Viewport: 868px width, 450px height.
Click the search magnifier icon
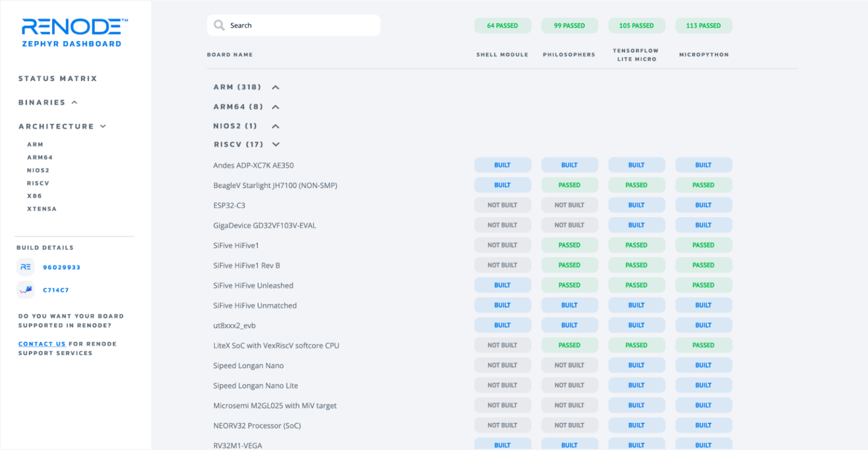[219, 25]
